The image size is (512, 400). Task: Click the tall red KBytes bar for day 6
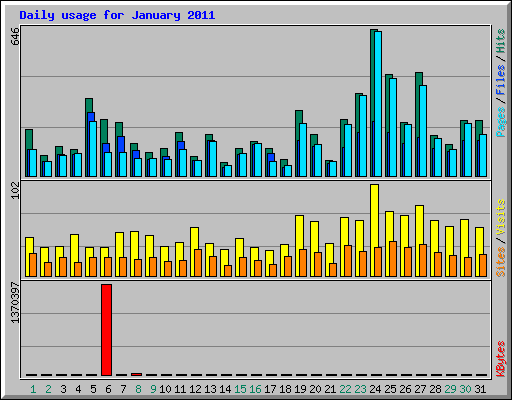(107, 330)
